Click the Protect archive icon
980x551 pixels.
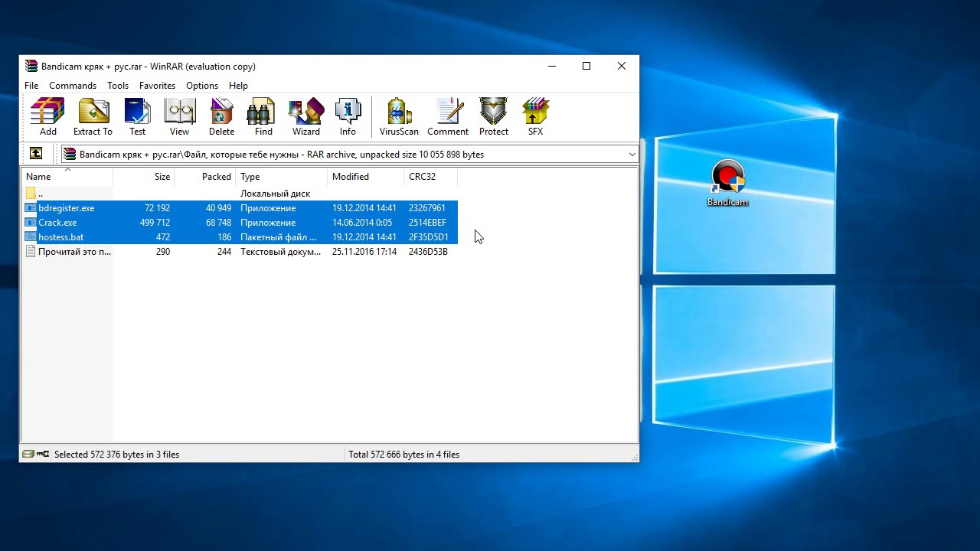pos(493,117)
